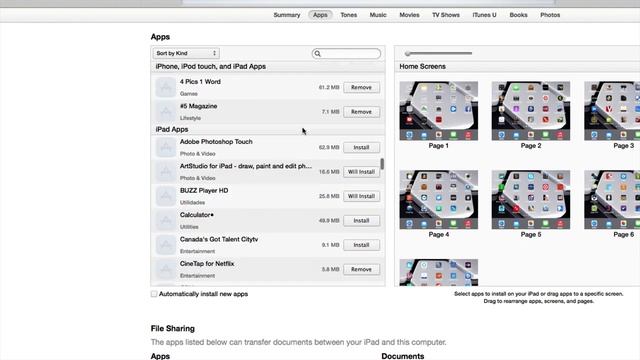The image size is (640, 360).
Task: Click the CineTap for Netflix title
Action: coord(207,264)
